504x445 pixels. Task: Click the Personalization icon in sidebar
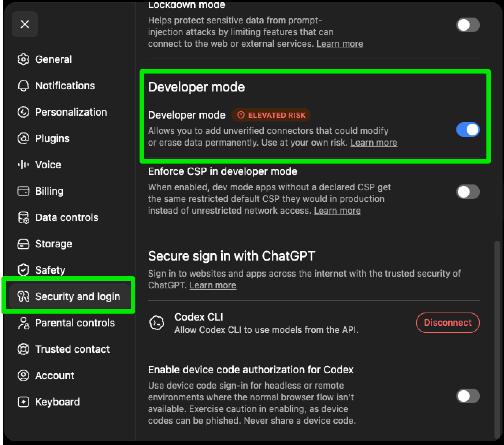point(23,112)
